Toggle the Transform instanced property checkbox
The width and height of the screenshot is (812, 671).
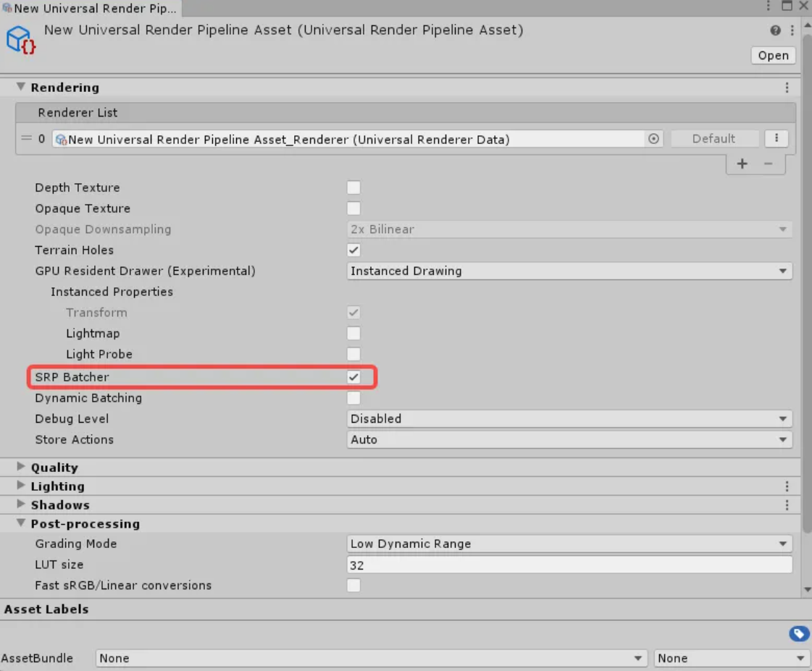pos(353,313)
